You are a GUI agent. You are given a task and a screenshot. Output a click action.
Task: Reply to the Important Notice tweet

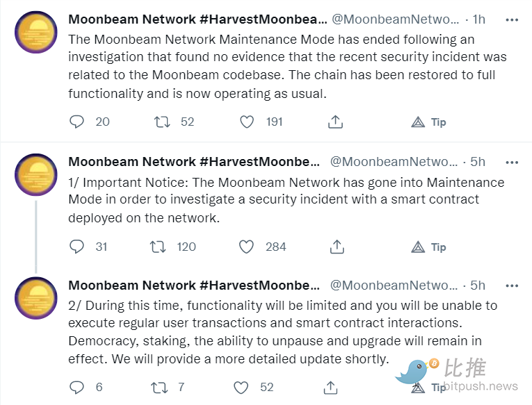click(76, 247)
